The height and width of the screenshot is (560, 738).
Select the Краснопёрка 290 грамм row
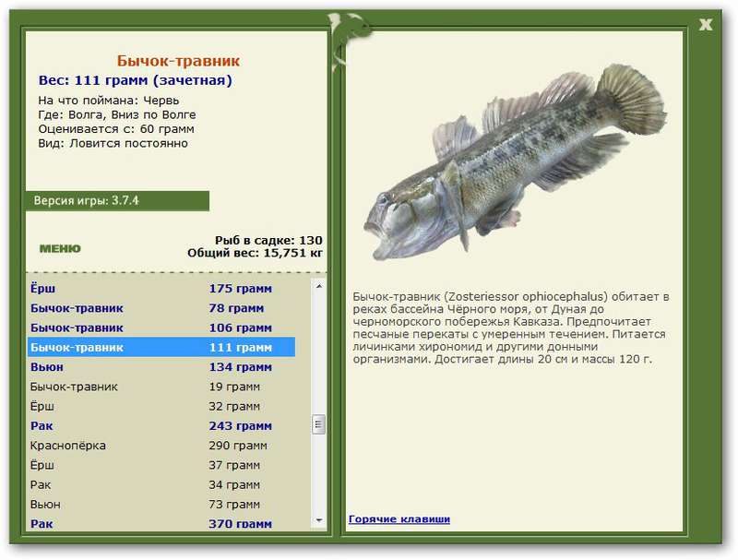click(161, 446)
